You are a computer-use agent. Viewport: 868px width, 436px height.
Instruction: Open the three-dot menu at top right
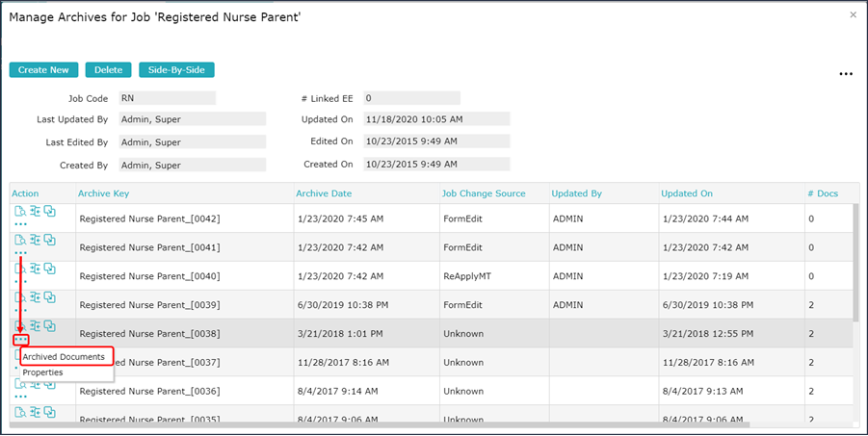846,74
